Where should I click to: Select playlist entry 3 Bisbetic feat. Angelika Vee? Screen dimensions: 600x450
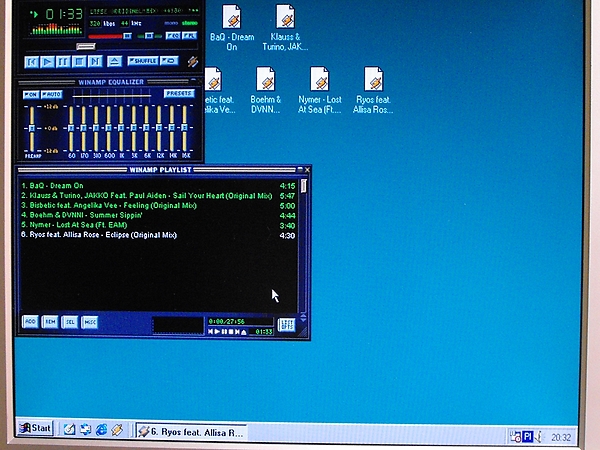point(158,205)
